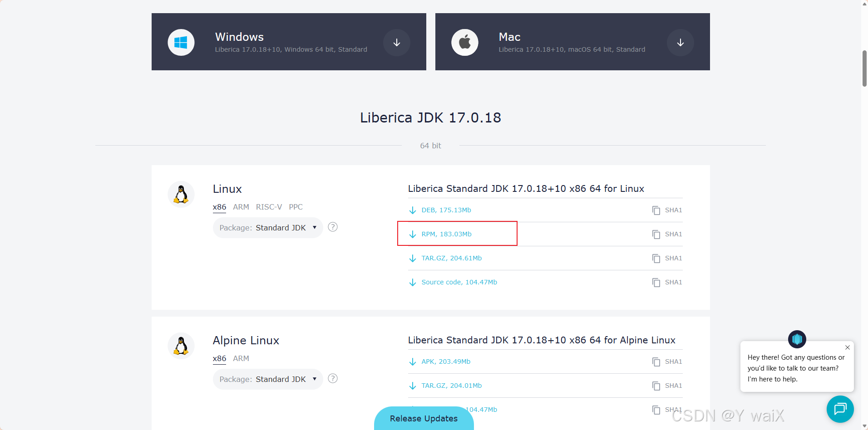Click the page vertical scrollbar thumb

click(x=864, y=68)
